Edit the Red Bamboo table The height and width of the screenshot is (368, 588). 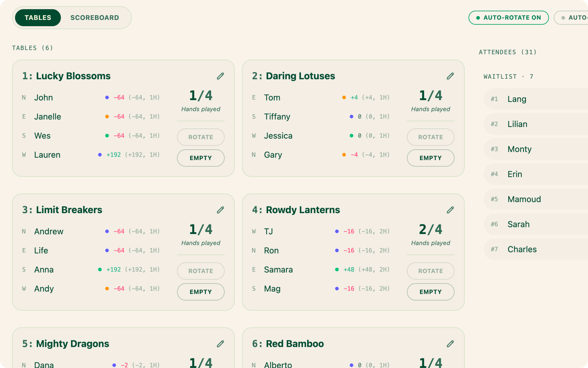pos(450,344)
